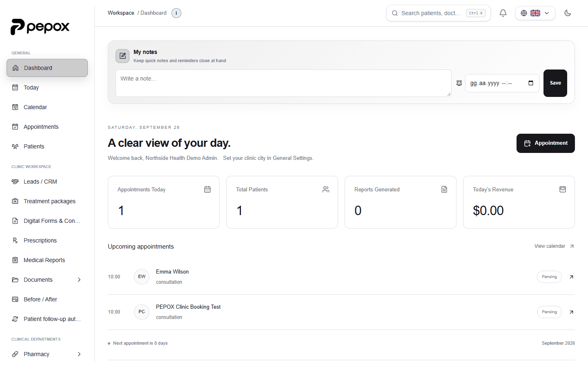The width and height of the screenshot is (588, 368).
Task: Go to Today in the sidebar
Action: point(47,88)
